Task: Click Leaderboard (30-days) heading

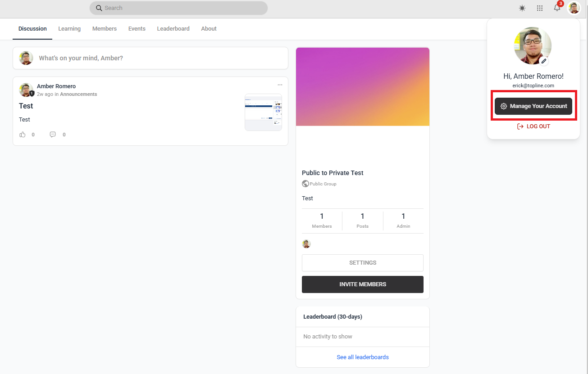Action: 333,317
